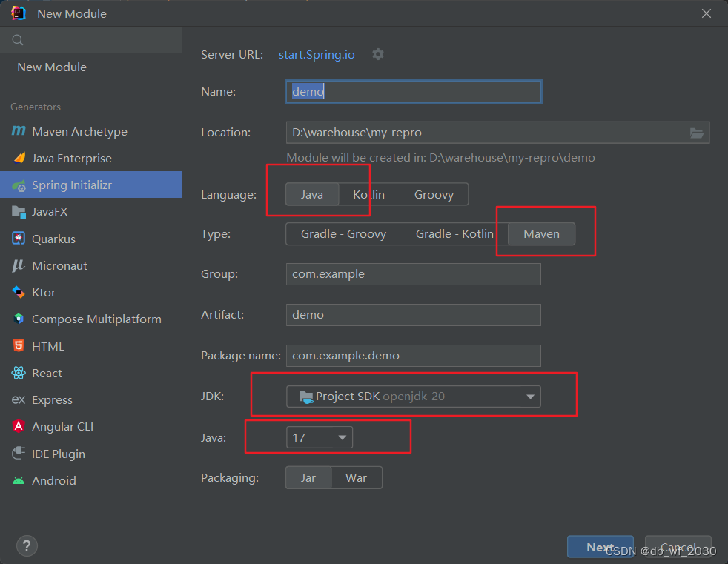Click the Next button
This screenshot has width=728, height=564.
[600, 547]
